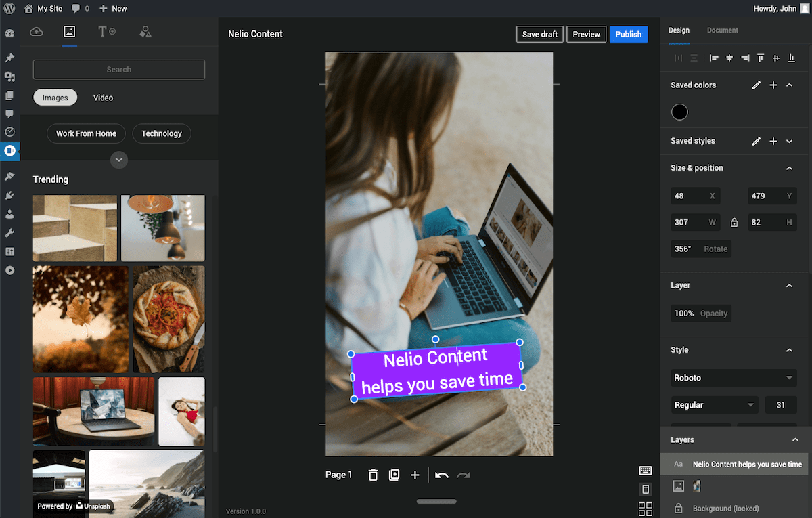Image resolution: width=812 pixels, height=518 pixels.
Task: Switch to the Document tab
Action: (722, 30)
